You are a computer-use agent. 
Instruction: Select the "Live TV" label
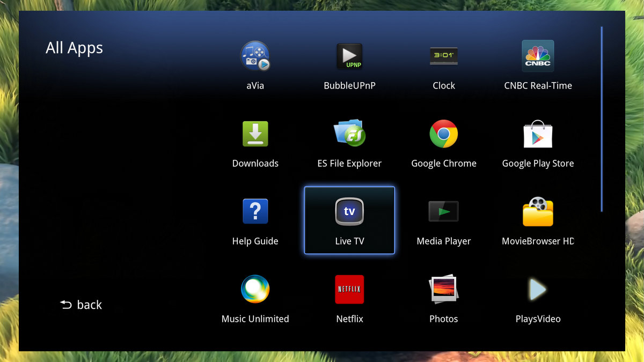click(349, 241)
